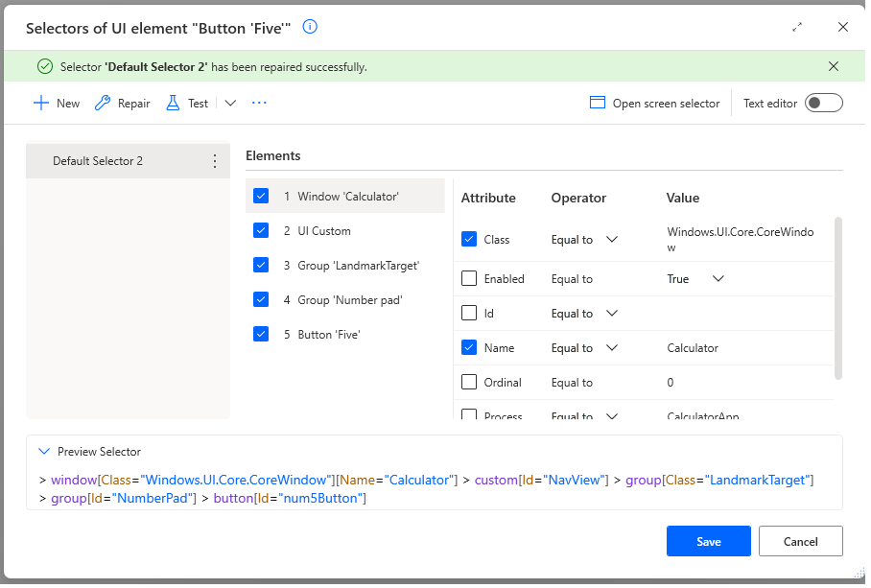Open the Default Selector 2 options menu
Image resolution: width=871 pixels, height=588 pixels.
click(215, 161)
